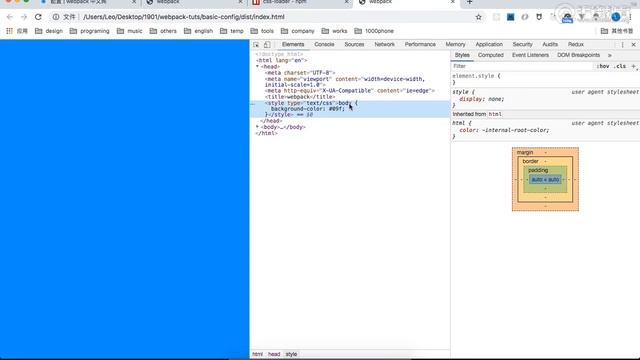Open the Elements tab in DevTools
The height and width of the screenshot is (360, 640).
pos(293,44)
